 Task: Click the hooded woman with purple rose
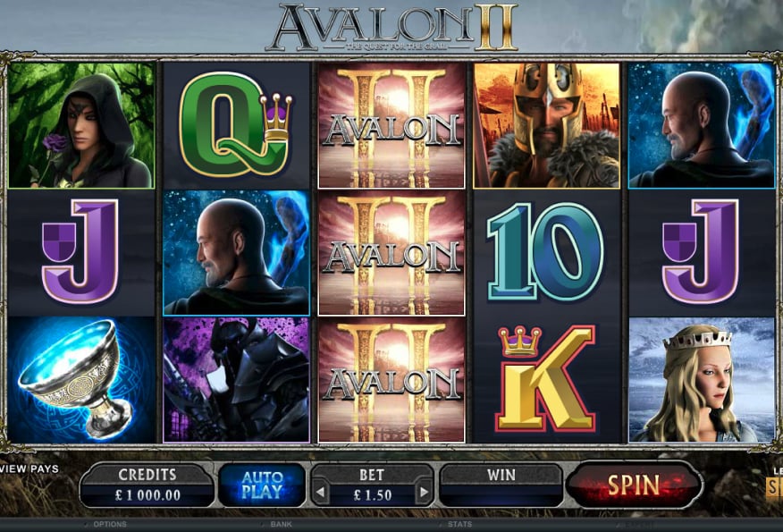click(81, 125)
